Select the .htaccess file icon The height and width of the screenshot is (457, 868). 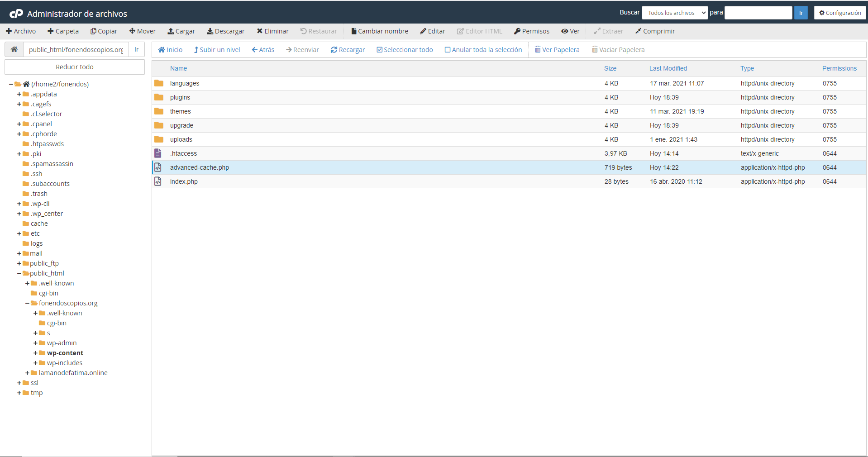(x=158, y=153)
